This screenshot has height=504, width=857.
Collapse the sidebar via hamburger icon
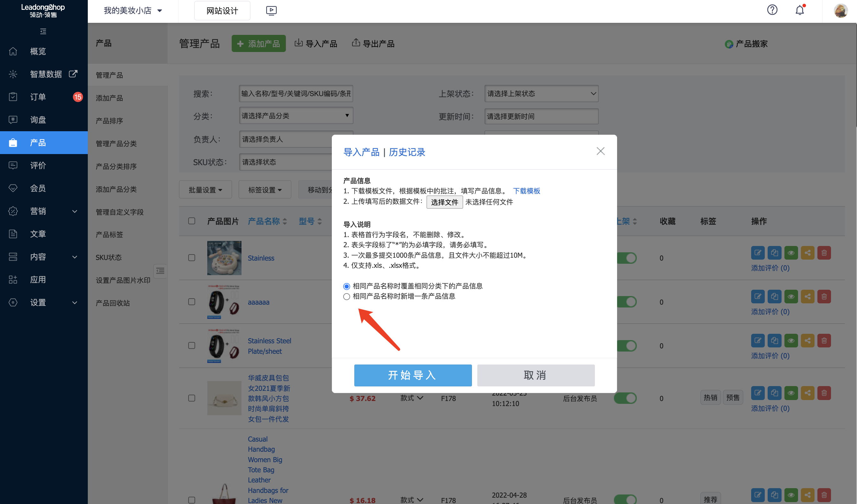[x=43, y=31]
